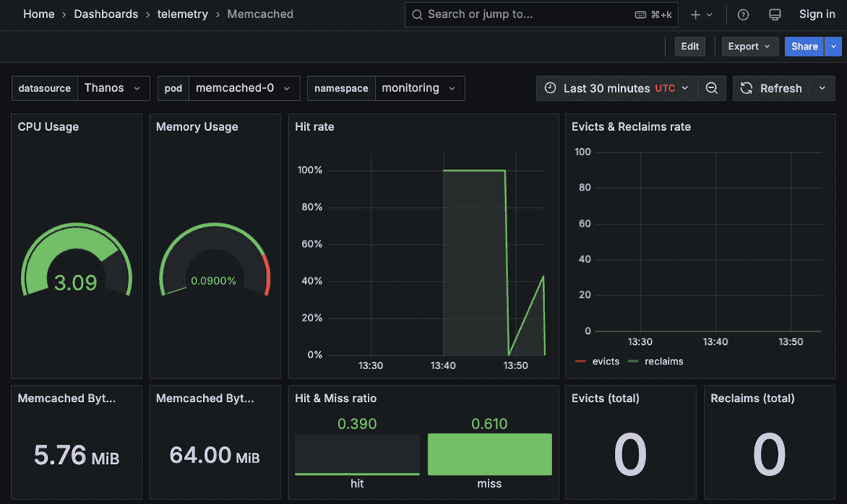Click the clock icon on the time picker
Screen dimensions: 847x504
pos(551,88)
